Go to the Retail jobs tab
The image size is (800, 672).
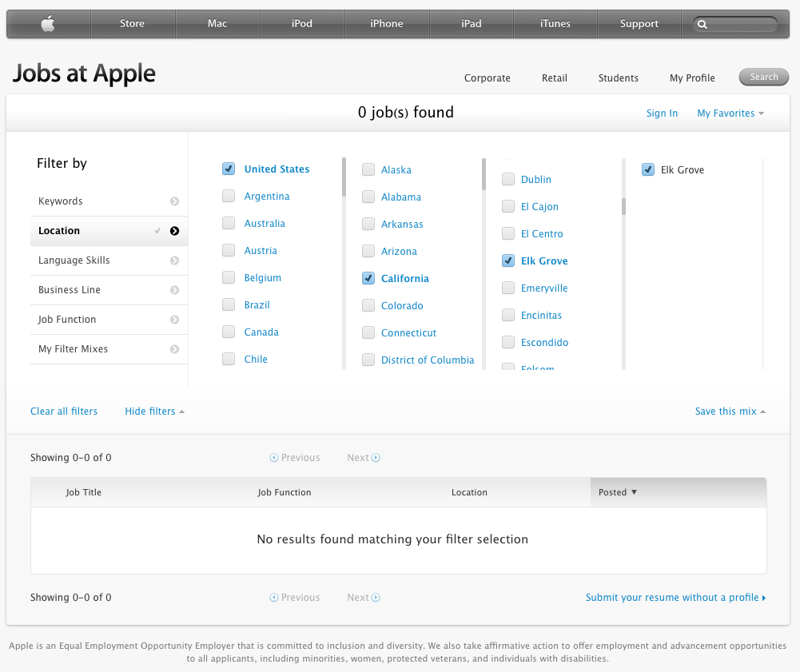click(x=555, y=78)
